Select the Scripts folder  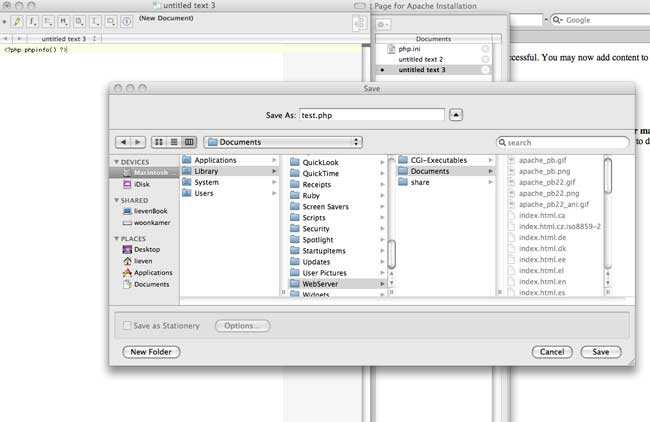[x=337, y=218]
